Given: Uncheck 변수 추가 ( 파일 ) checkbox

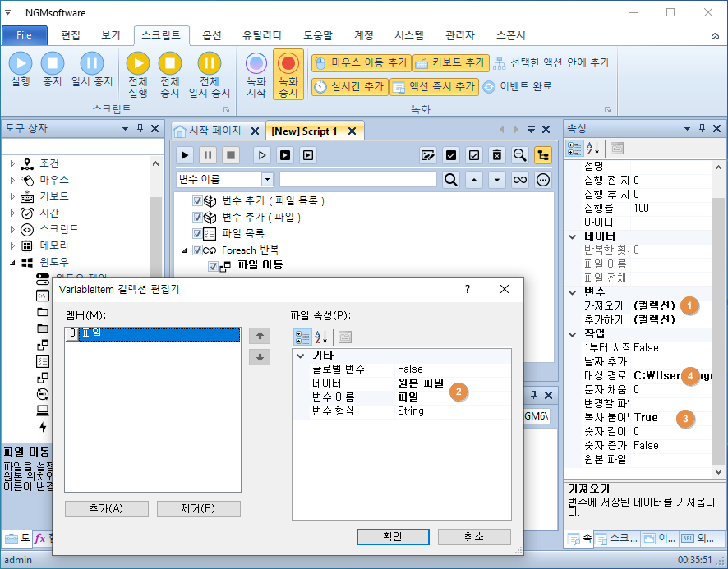Looking at the screenshot, I should coord(197,217).
